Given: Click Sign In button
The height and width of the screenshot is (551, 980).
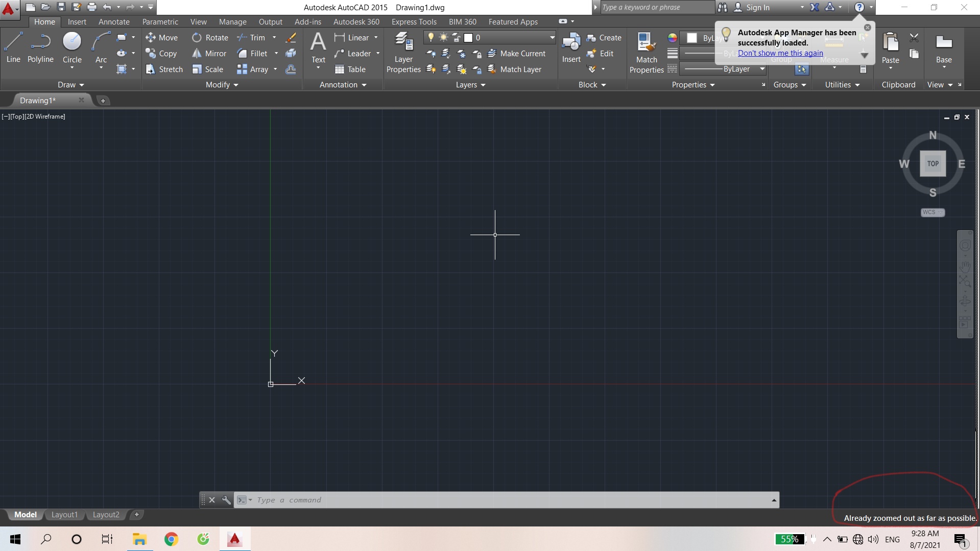Looking at the screenshot, I should [752, 7].
